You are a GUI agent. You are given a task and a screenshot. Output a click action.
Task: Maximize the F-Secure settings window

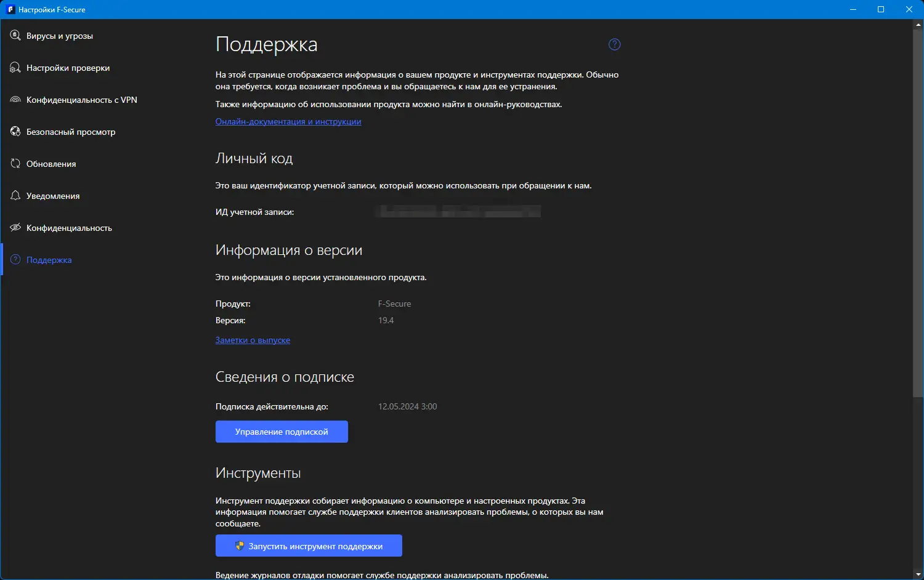[x=881, y=9]
